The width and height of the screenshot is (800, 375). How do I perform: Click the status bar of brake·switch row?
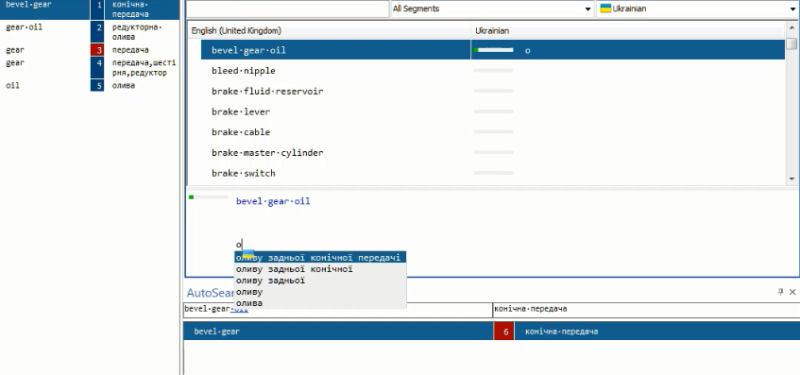tap(493, 173)
